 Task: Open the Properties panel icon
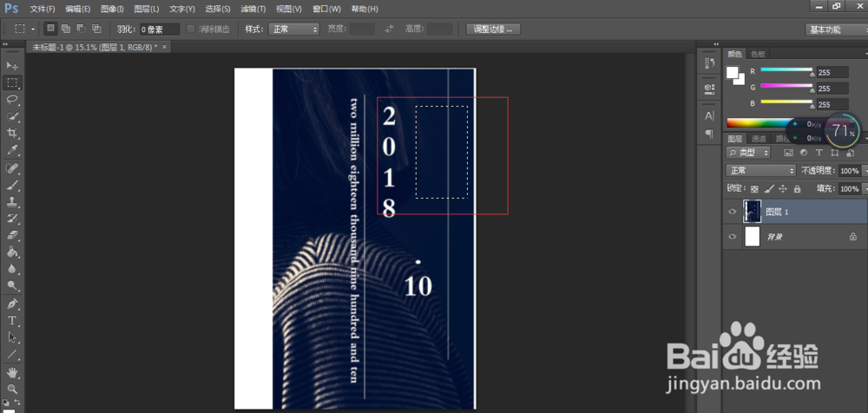pyautogui.click(x=709, y=88)
